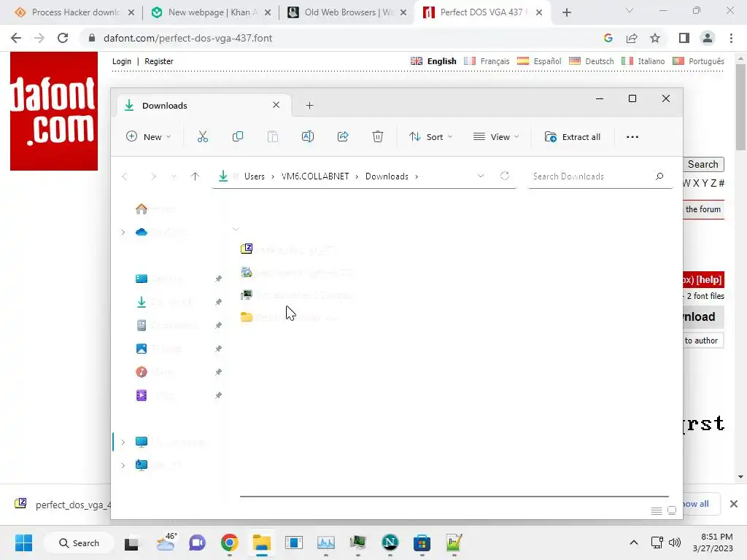Select the yellow folder in the file list
Screen dimensions: 747x560
[290, 317]
